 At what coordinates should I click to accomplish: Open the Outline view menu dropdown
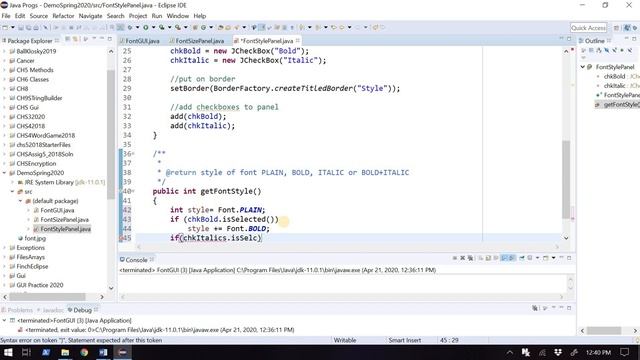[x=584, y=58]
